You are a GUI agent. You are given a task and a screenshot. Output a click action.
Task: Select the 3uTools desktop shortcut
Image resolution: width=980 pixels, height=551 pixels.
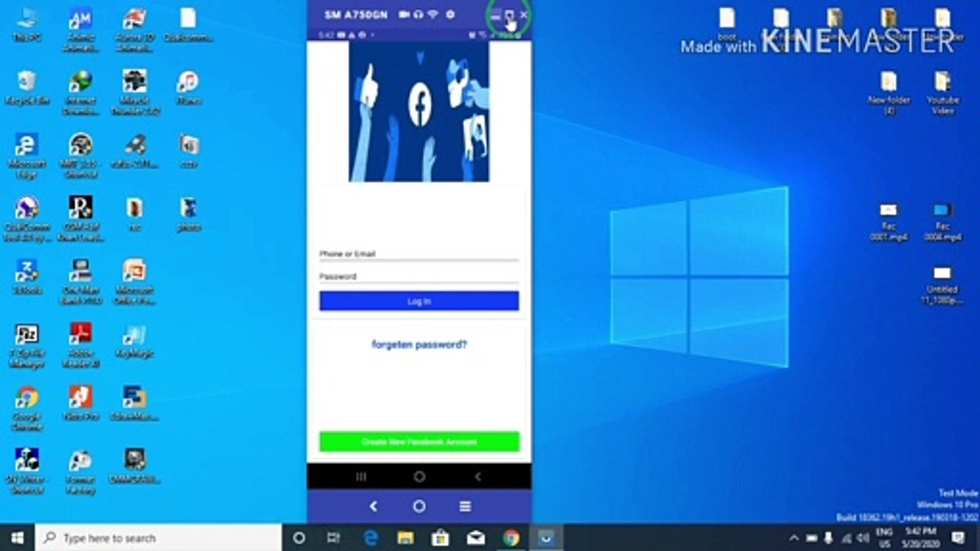click(28, 277)
